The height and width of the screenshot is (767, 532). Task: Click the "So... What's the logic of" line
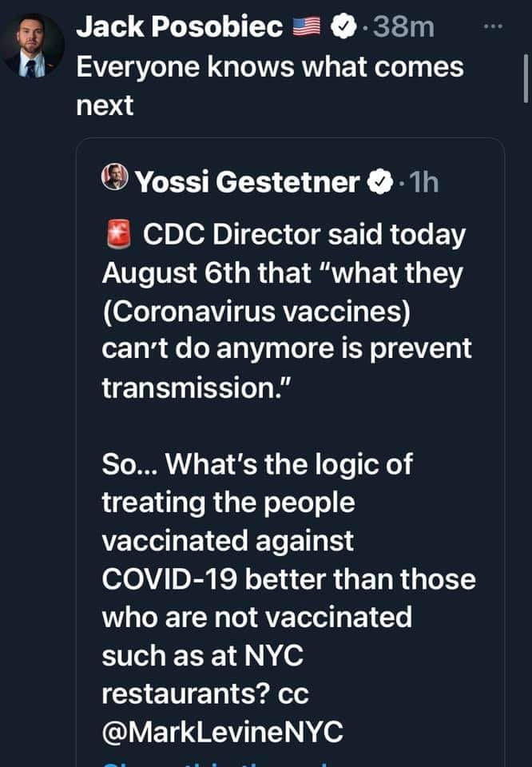pyautogui.click(x=257, y=464)
